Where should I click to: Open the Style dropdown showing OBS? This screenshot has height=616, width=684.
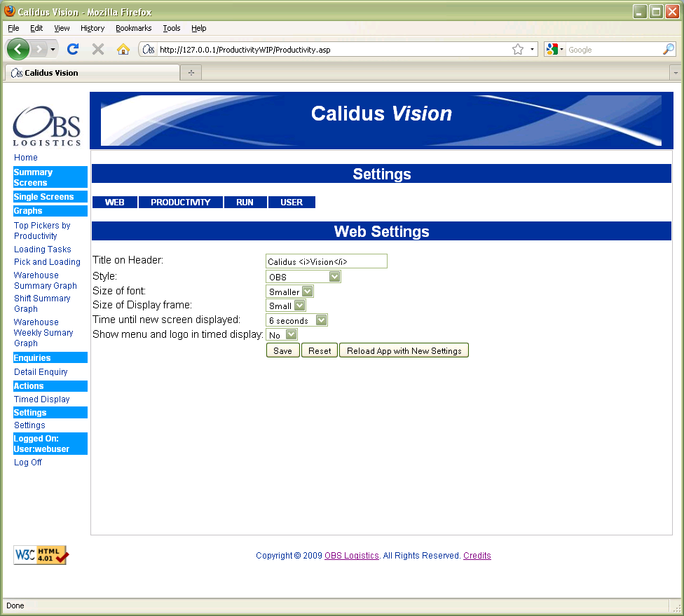(303, 277)
